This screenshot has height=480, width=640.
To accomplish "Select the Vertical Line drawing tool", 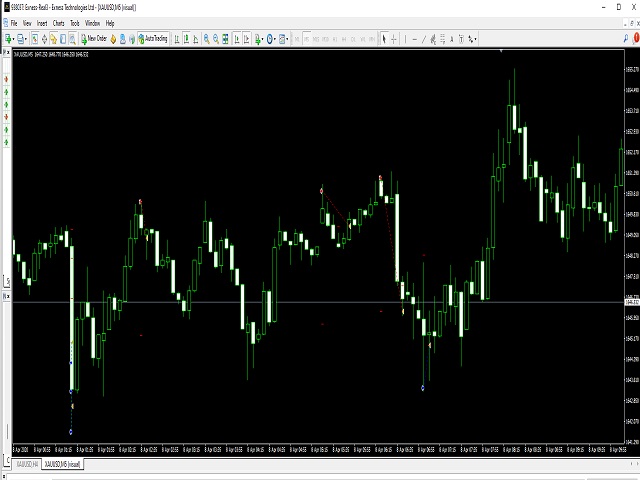I will pos(405,39).
